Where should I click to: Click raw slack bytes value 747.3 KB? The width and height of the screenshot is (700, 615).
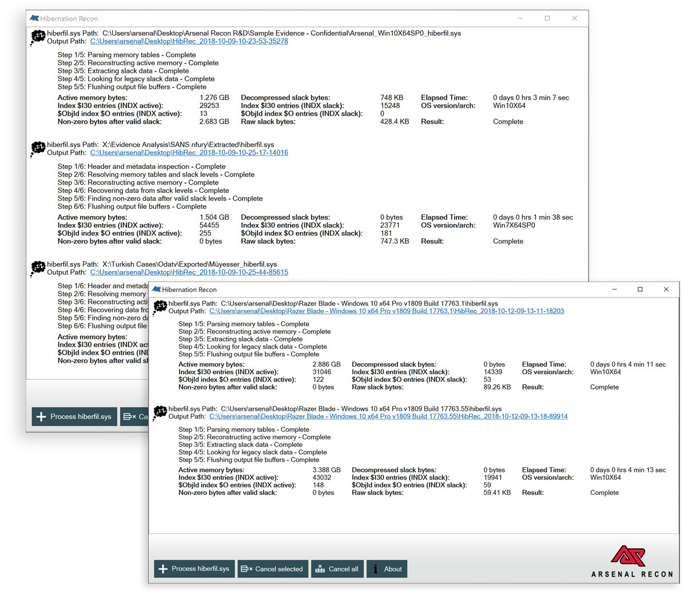pyautogui.click(x=395, y=241)
